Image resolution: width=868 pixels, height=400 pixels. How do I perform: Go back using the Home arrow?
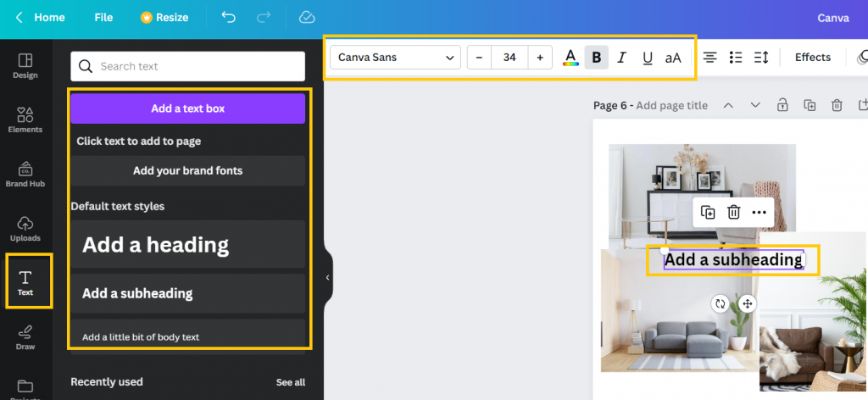point(19,18)
